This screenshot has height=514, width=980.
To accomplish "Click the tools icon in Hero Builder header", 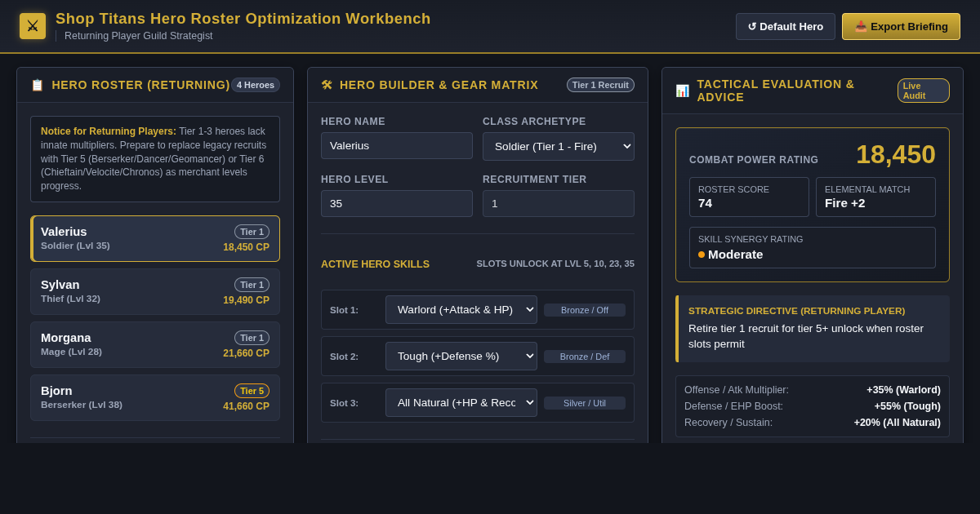I will pos(327,85).
